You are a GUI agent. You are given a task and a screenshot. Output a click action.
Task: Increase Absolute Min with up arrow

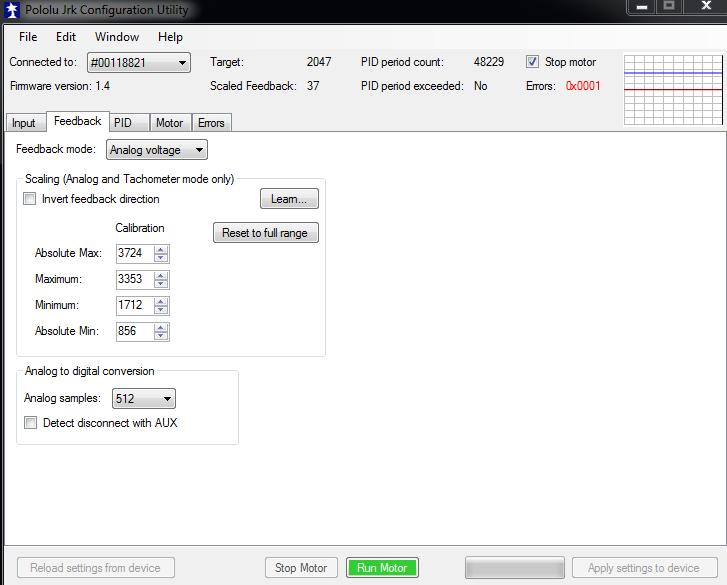161,328
